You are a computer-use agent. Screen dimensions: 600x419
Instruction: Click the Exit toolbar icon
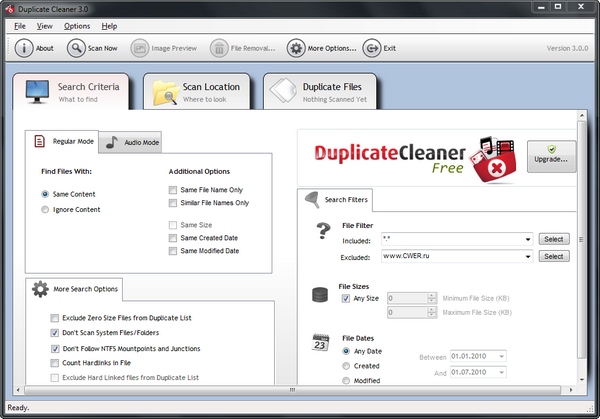click(371, 48)
